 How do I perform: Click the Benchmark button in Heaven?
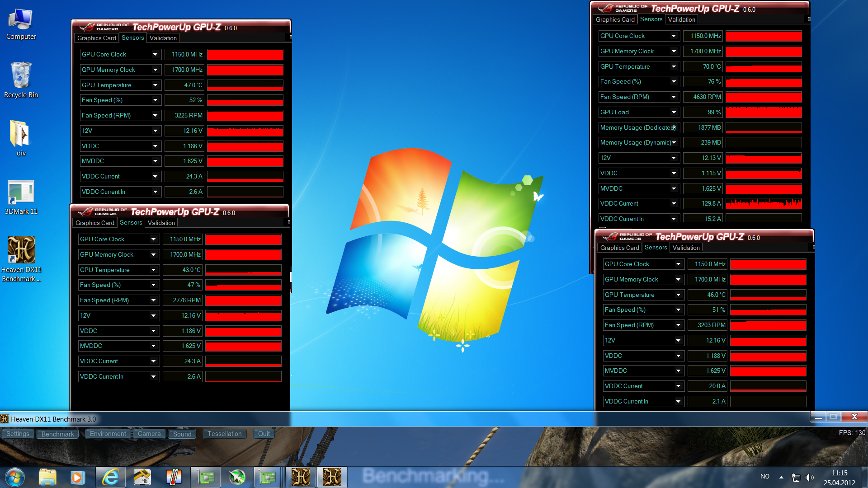[x=57, y=434]
